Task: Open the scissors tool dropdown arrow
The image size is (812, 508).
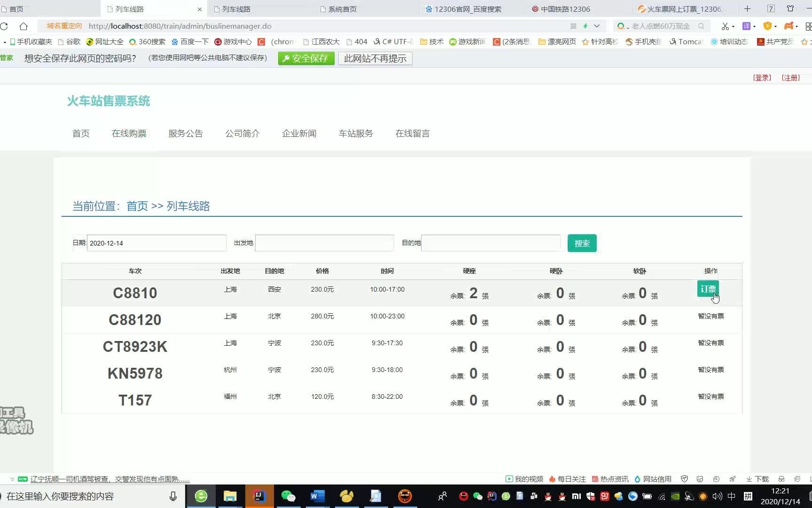Action: pyautogui.click(x=733, y=27)
